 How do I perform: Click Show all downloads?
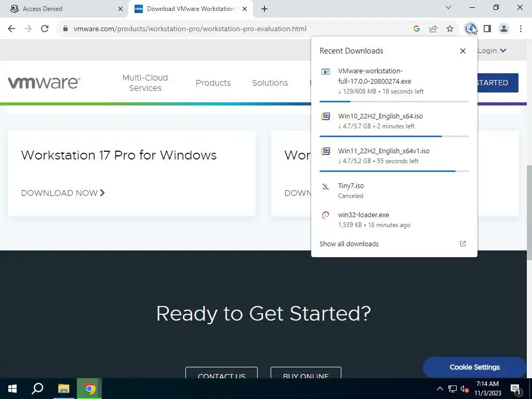(349, 244)
